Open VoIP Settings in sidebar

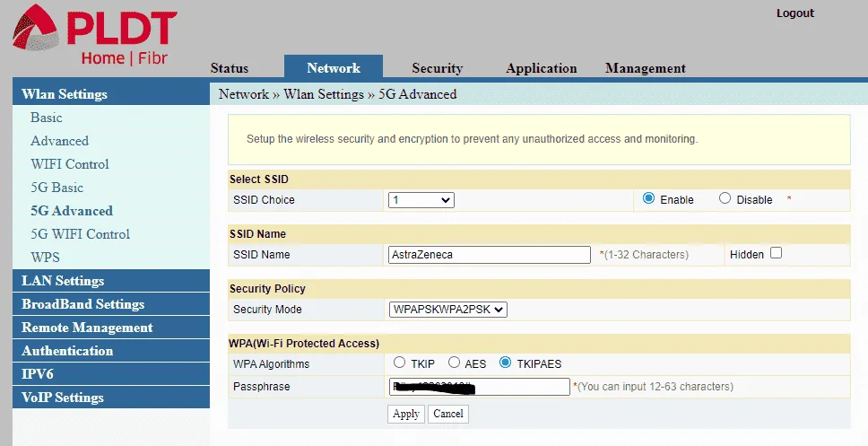click(111, 397)
